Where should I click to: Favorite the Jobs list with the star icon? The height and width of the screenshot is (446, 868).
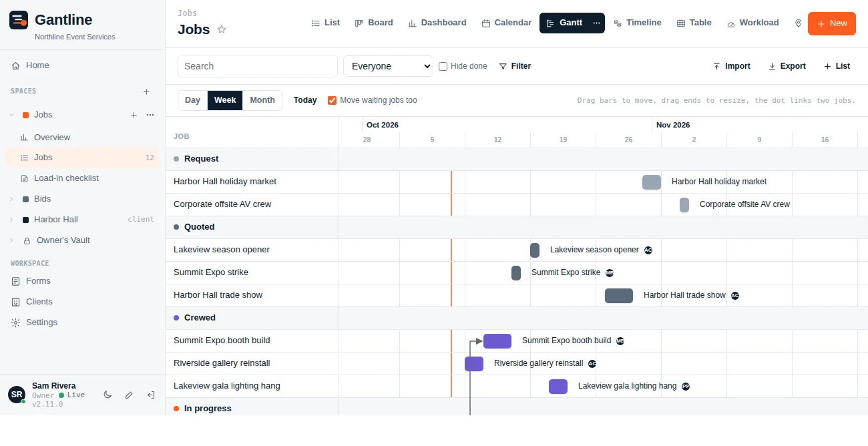click(222, 29)
